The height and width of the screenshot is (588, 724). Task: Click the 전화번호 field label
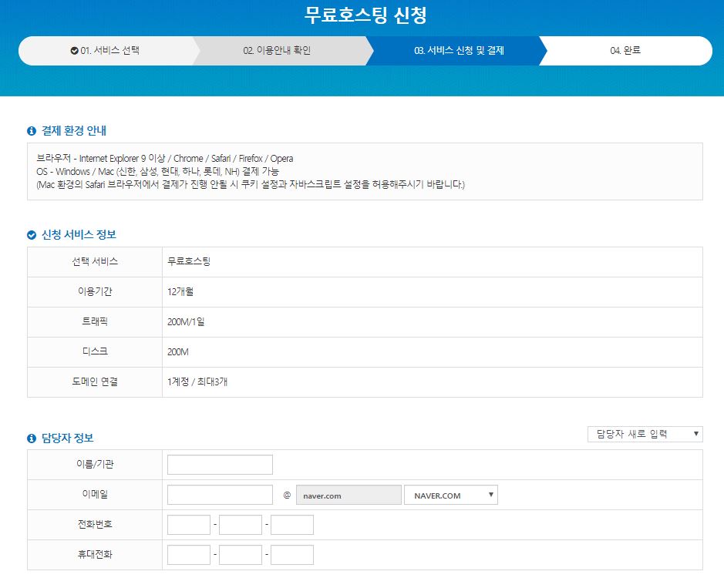95,524
